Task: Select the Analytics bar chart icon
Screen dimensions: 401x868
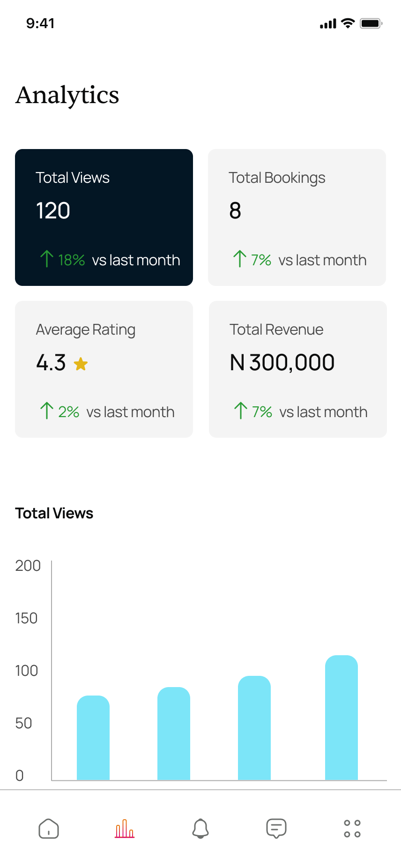Action: (125, 828)
